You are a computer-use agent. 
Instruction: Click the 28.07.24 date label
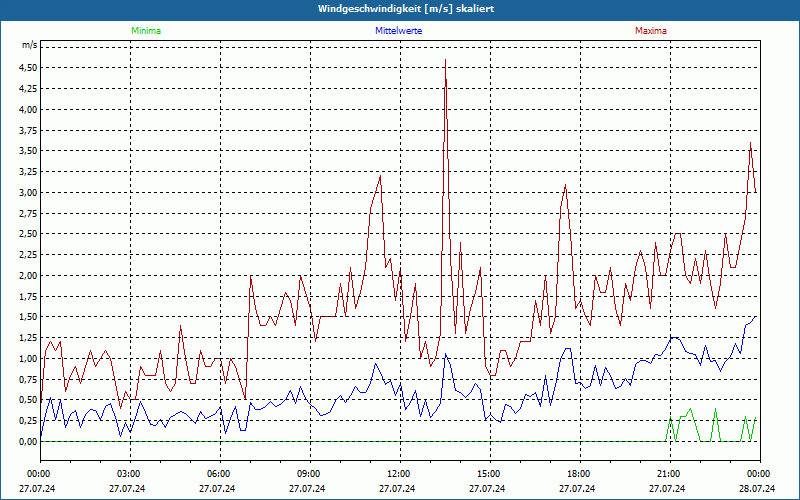point(757,489)
